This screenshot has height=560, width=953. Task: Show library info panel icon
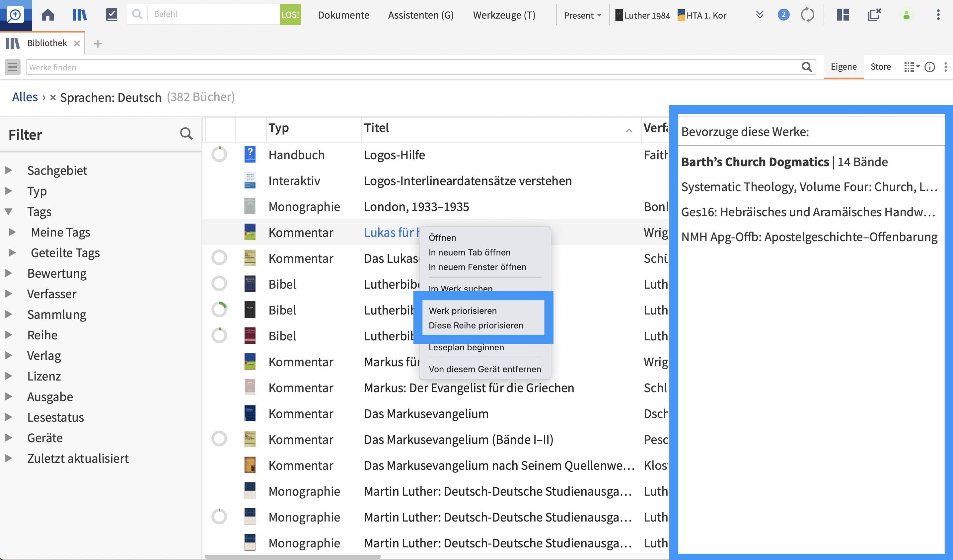coord(929,67)
